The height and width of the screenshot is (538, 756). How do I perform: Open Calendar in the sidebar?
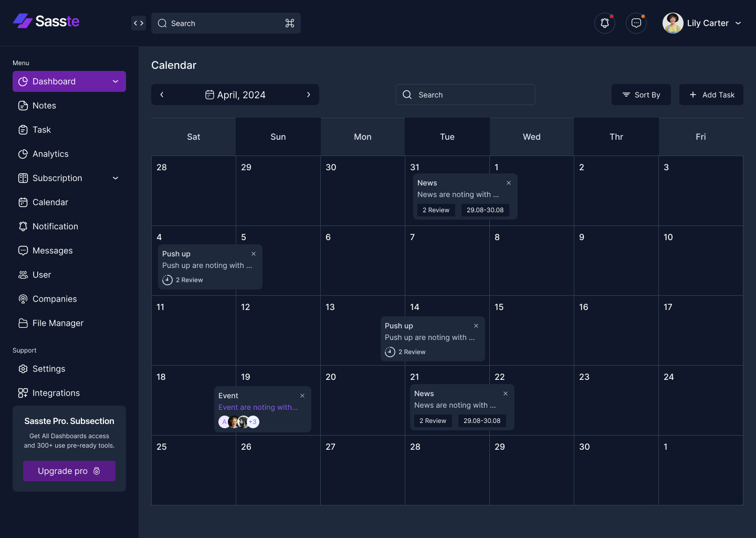click(69, 202)
